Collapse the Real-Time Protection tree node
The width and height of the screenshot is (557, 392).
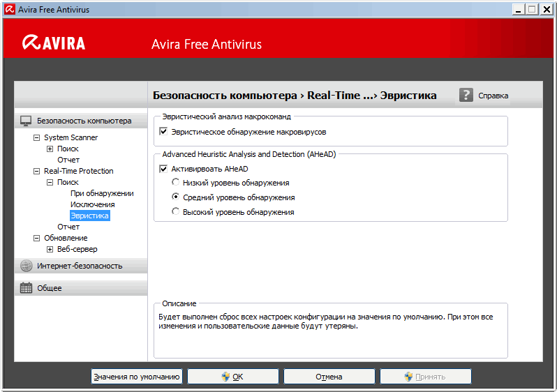(x=37, y=171)
